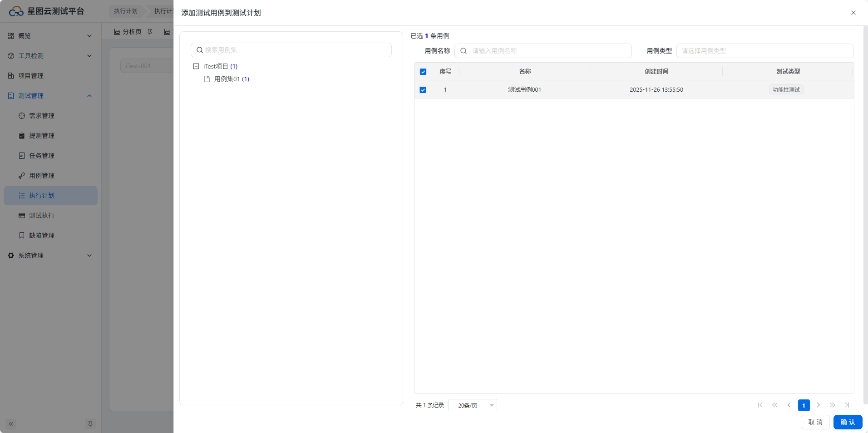
Task: Click the 用例名称 input field
Action: 547,51
